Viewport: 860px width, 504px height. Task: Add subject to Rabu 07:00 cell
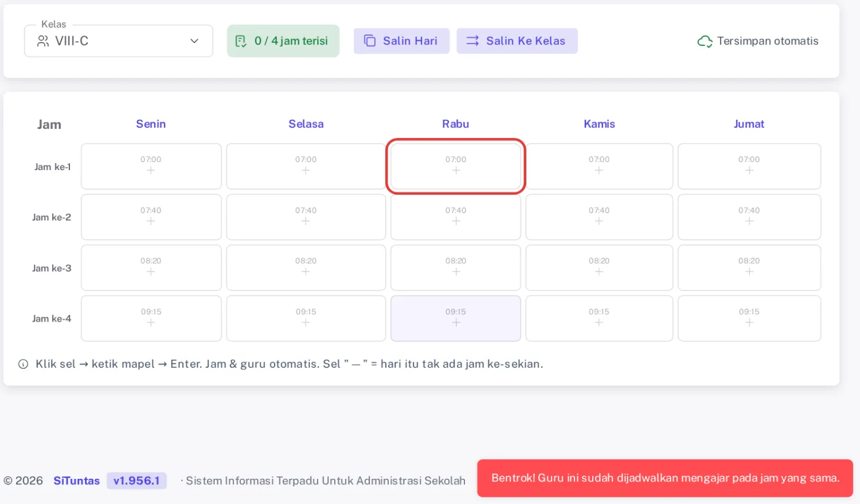point(456,166)
